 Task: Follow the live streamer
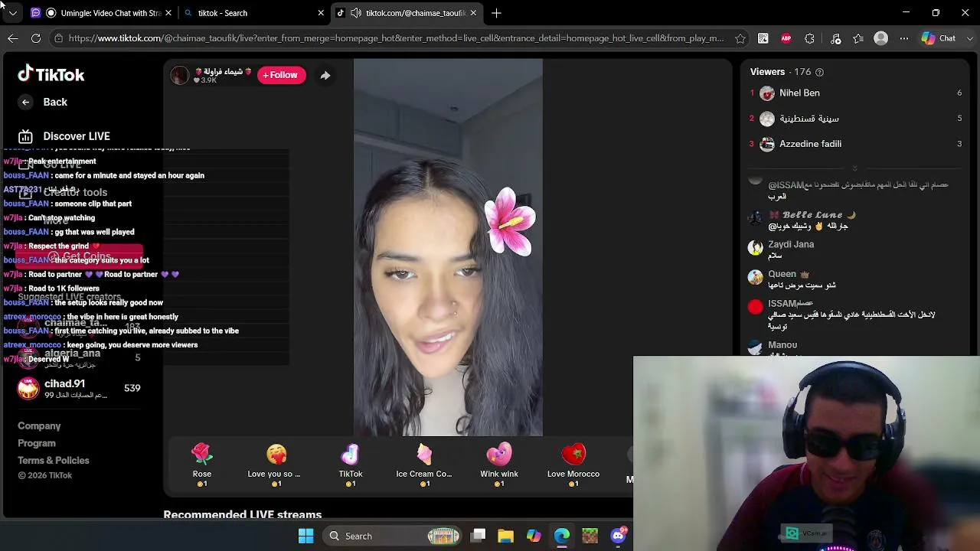tap(281, 75)
